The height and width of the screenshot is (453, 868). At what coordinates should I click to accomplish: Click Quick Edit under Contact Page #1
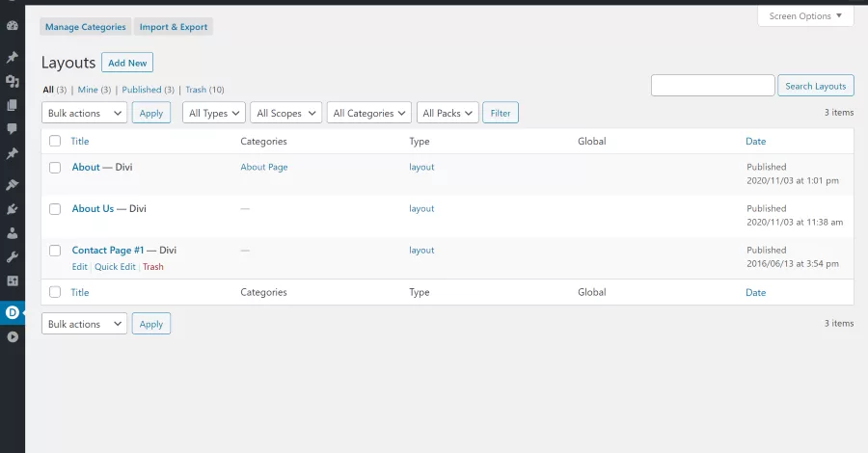point(115,267)
